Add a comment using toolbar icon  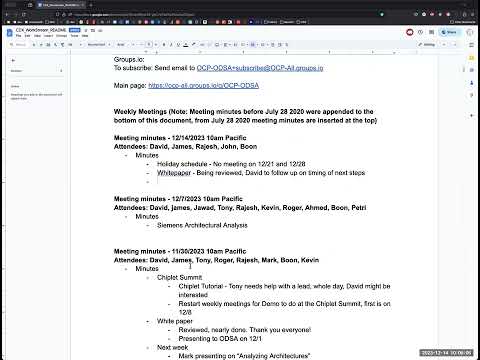pos(209,44)
